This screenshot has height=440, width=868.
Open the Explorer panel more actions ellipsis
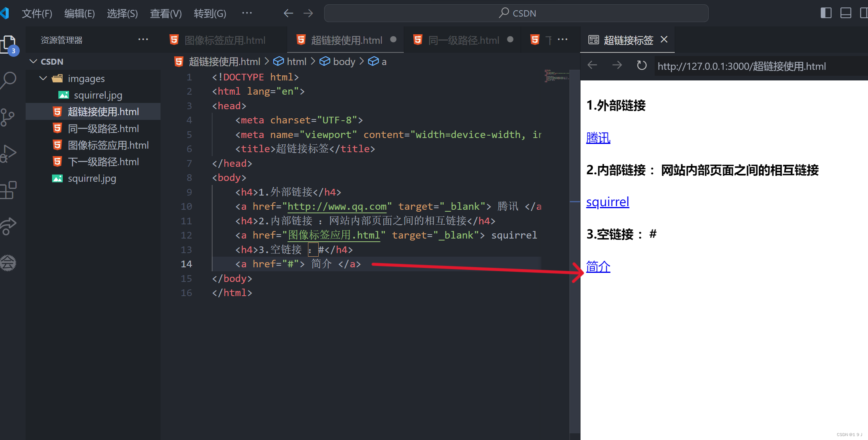tap(143, 40)
